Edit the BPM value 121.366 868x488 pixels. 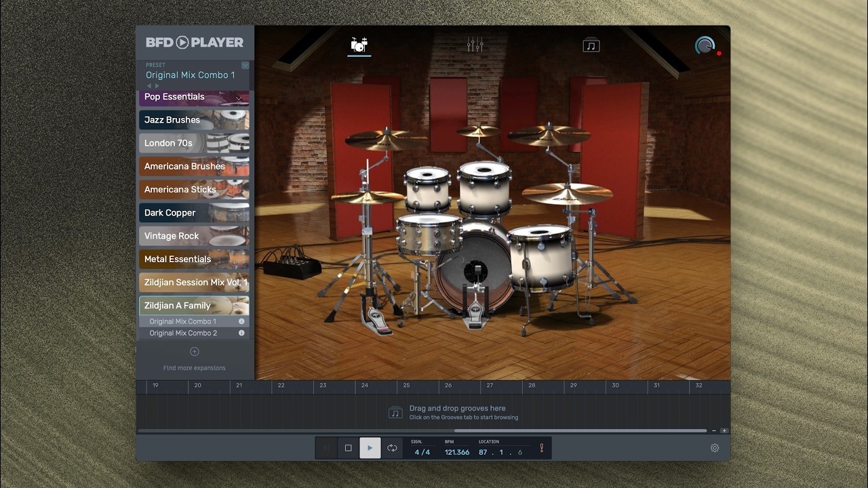[x=457, y=452]
